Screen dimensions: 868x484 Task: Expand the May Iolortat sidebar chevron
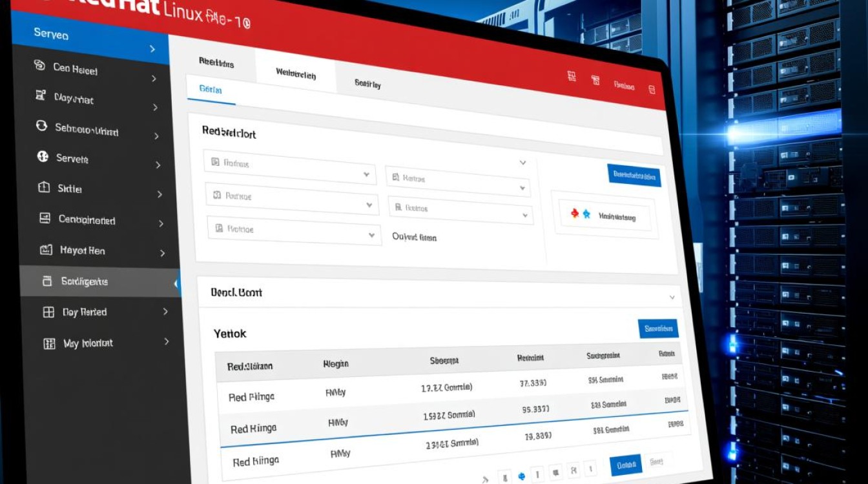[x=167, y=341]
